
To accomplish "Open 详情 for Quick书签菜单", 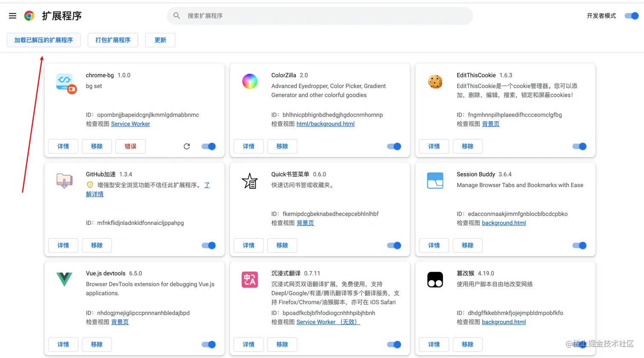I will tap(248, 245).
